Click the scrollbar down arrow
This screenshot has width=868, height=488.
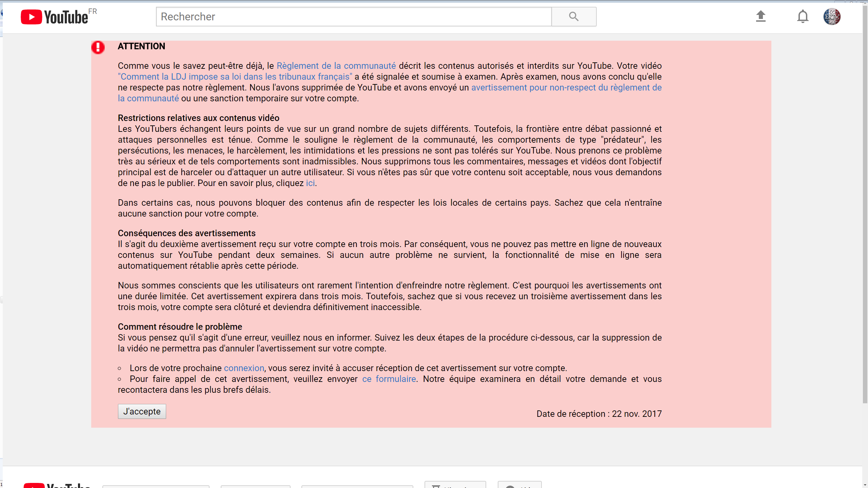click(865, 485)
